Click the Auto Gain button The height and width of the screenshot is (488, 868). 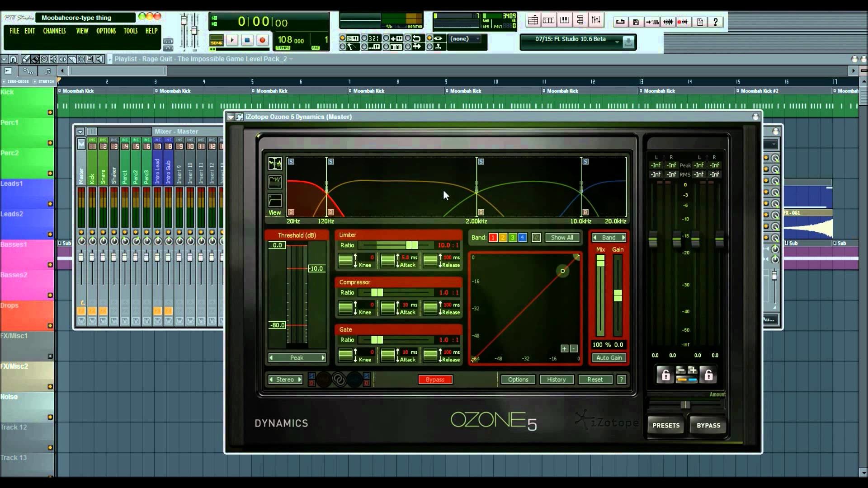coord(609,358)
